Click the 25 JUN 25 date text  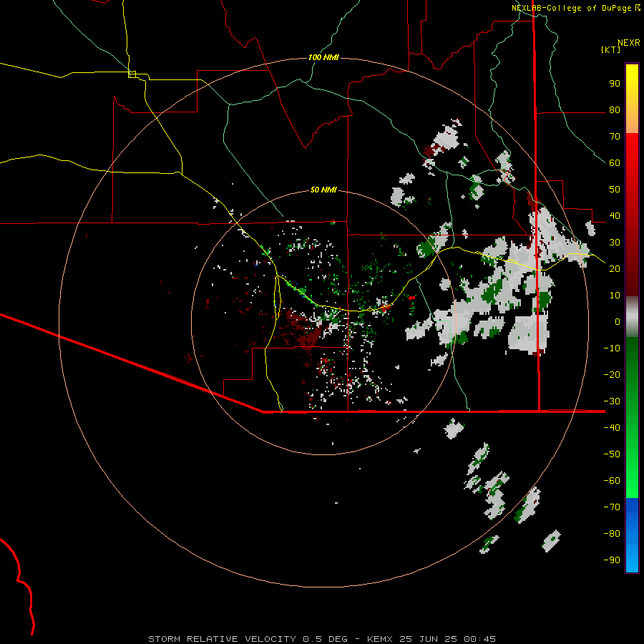click(x=429, y=639)
